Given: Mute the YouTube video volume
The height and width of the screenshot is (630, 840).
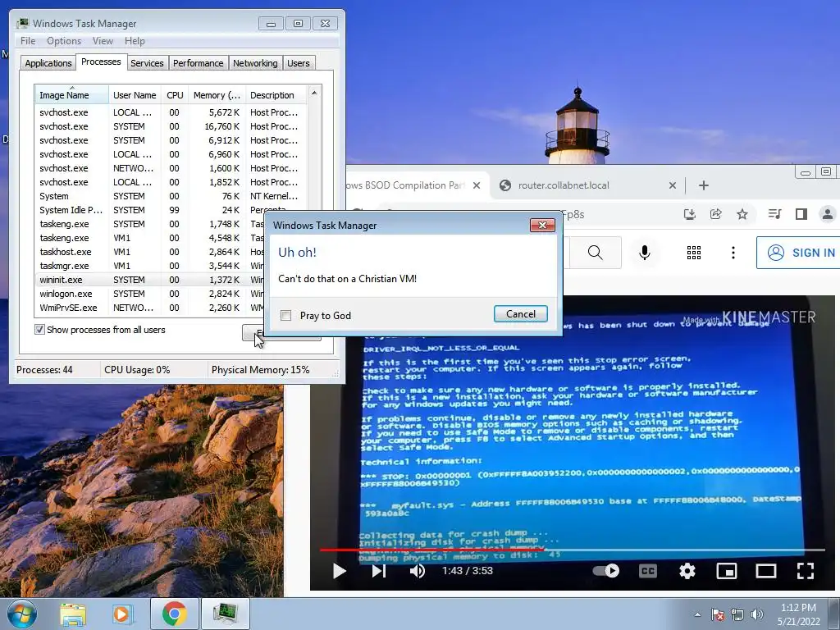Looking at the screenshot, I should coord(417,571).
